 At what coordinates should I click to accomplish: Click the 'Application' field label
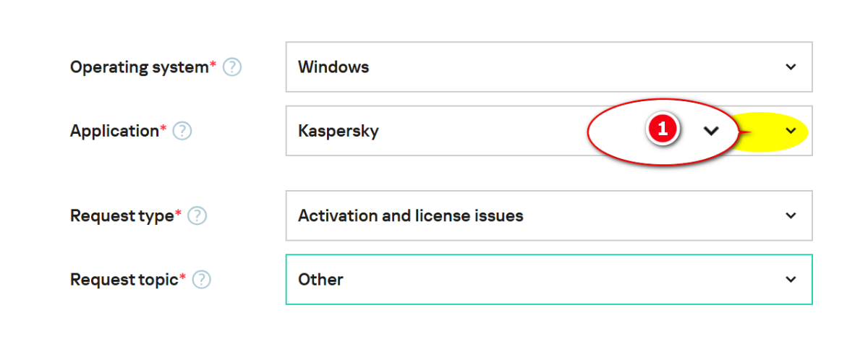tap(114, 131)
